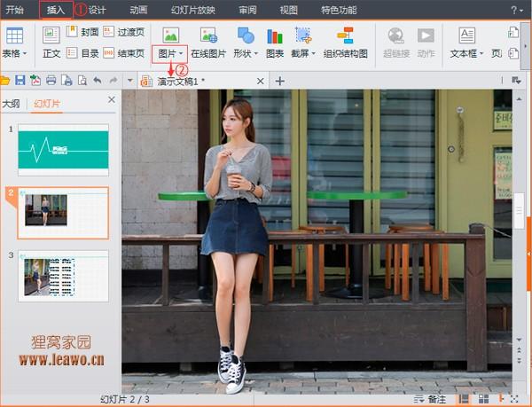Click the direct print page icon
Image resolution: width=532 pixels, height=407 pixels.
[x=66, y=81]
